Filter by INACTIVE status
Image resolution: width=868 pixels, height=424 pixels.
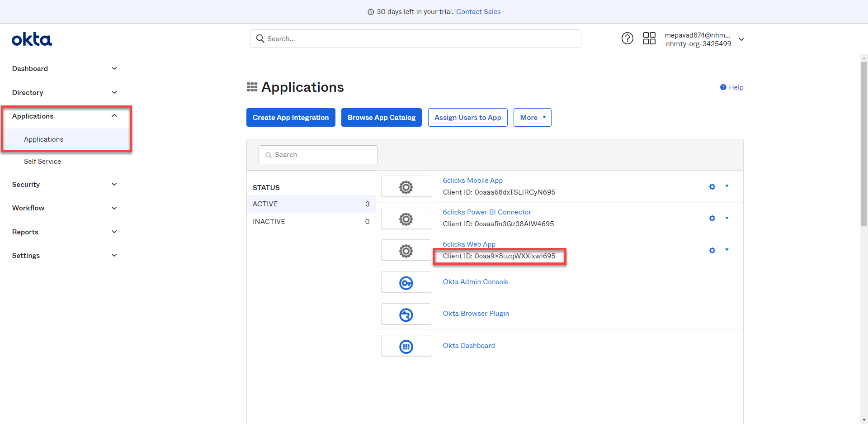click(x=311, y=222)
